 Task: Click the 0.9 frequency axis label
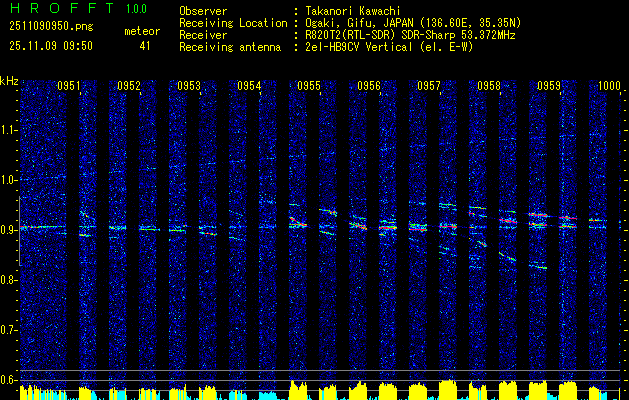pyautogui.click(x=8, y=230)
